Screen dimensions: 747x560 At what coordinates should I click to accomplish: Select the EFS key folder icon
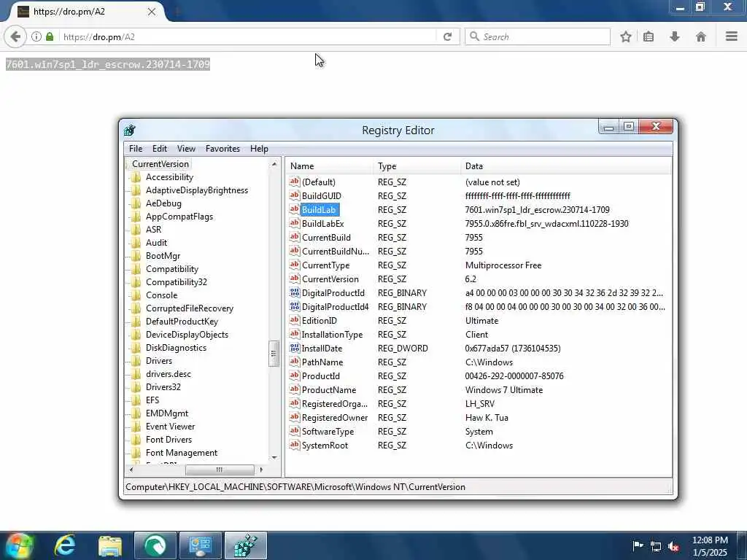(136, 400)
